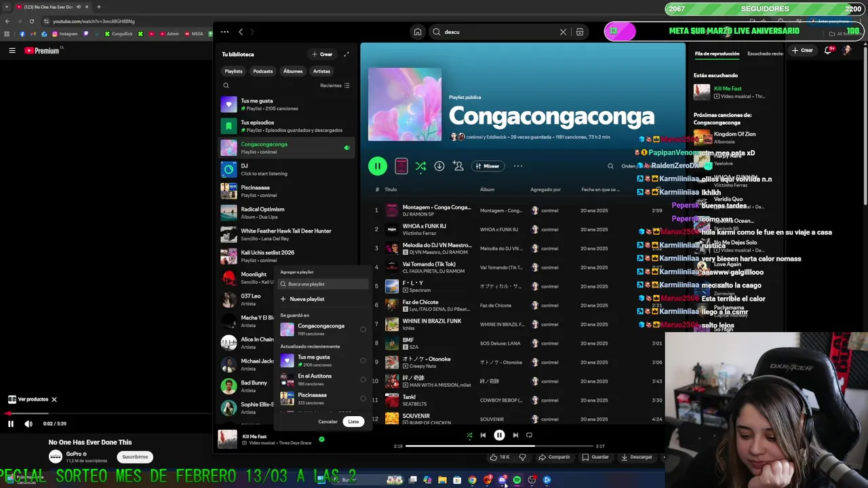Mute the YouTube video with the speaker icon
The height and width of the screenshot is (488, 868).
(x=28, y=424)
